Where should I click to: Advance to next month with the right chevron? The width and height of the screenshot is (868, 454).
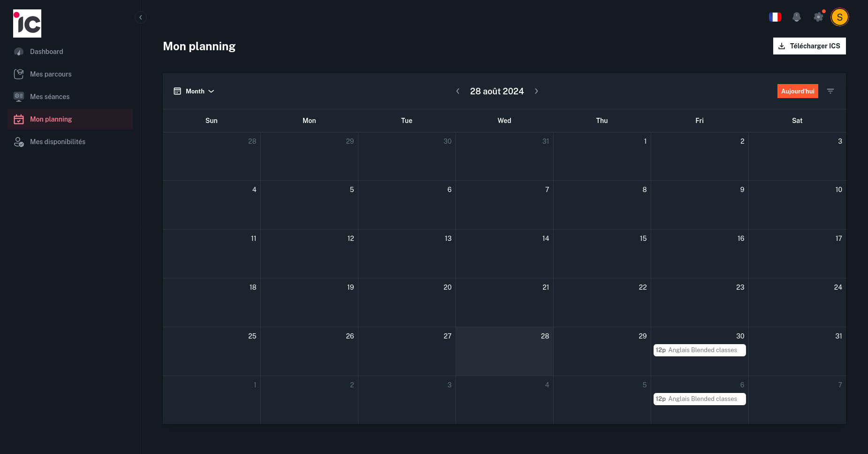pyautogui.click(x=536, y=91)
